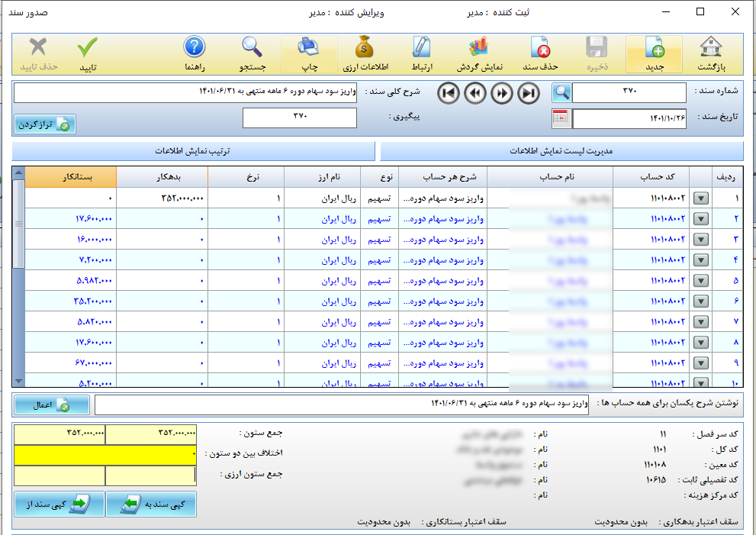Click the شرح هر حساب column header
Image resolution: width=756 pixels, height=535 pixels.
(442, 177)
